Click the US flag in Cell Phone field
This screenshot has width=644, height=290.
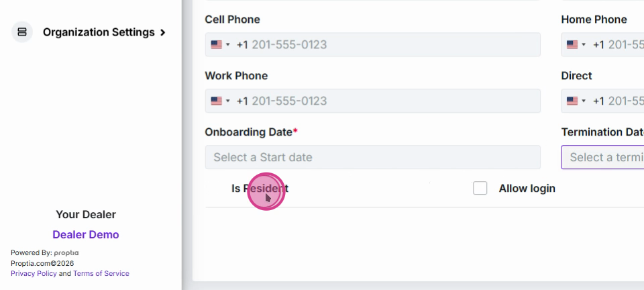[217, 45]
